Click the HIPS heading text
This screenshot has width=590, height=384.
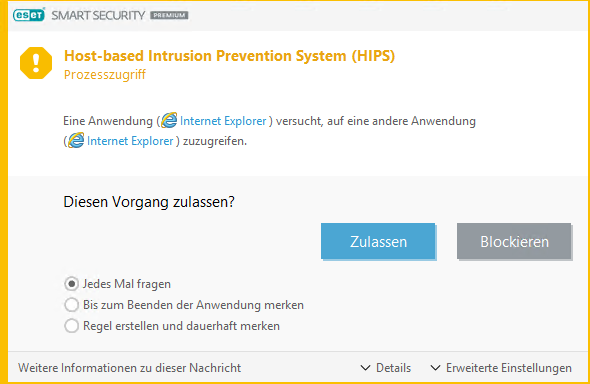pos(230,56)
